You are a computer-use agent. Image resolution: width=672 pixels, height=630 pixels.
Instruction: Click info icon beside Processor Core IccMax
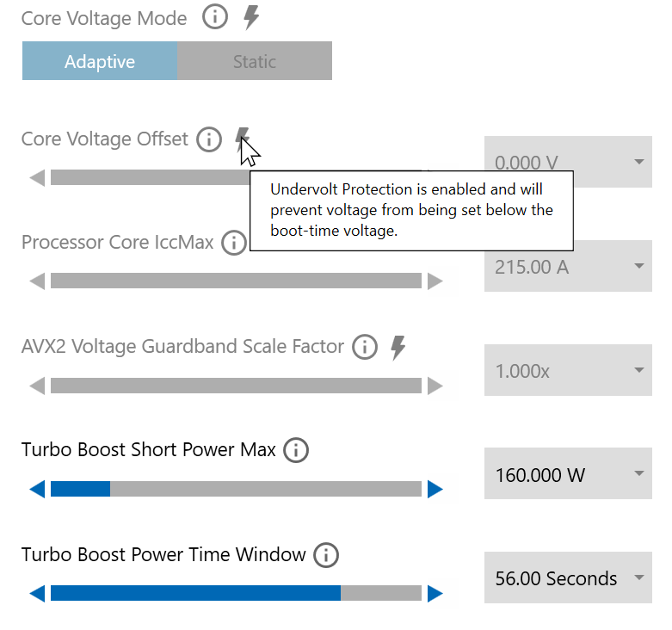(233, 243)
